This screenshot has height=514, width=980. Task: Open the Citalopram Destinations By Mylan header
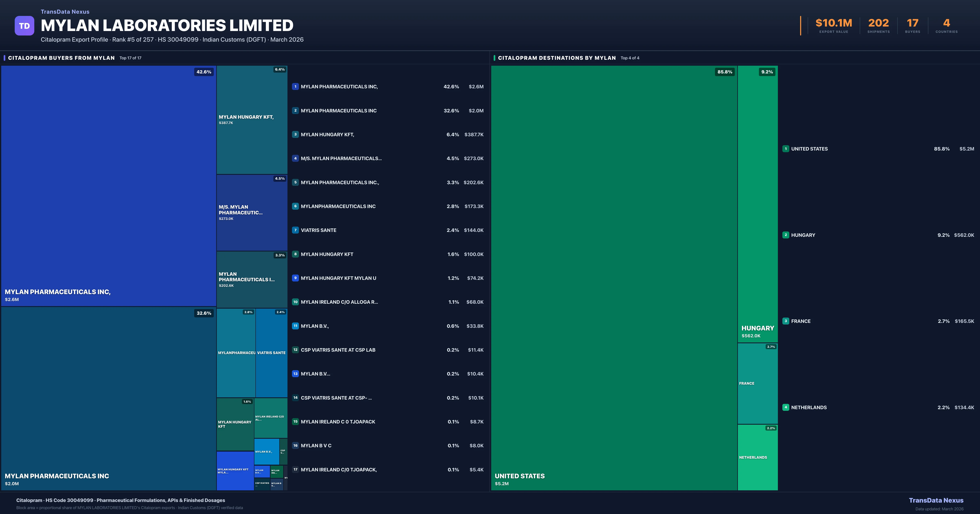[x=557, y=58]
